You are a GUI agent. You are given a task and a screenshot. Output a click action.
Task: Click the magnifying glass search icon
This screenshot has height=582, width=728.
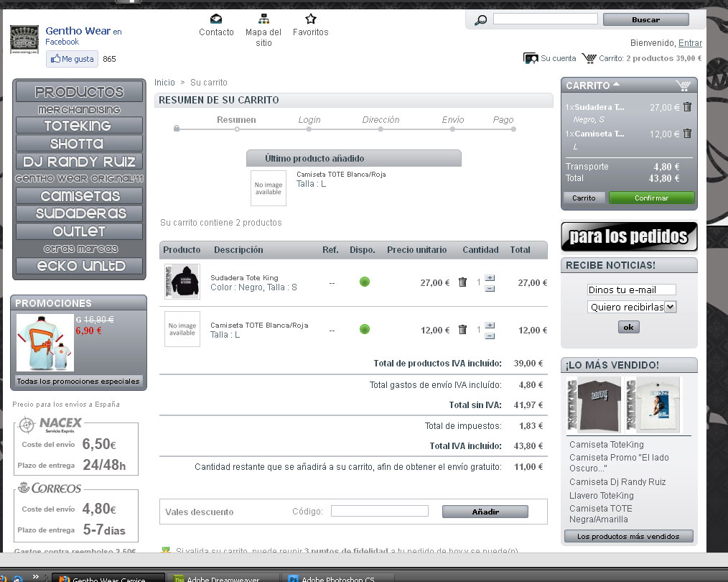pos(480,20)
